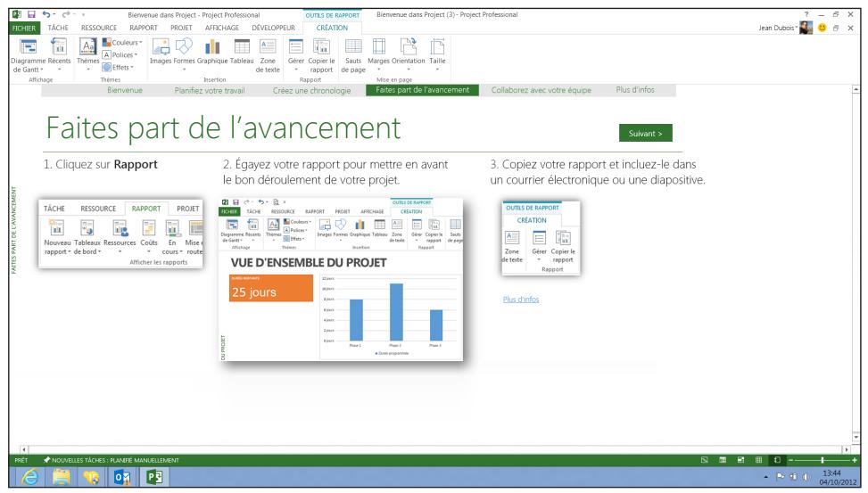Open the Diagramme de Gantt view button
The height and width of the screenshot is (493, 868).
click(x=28, y=55)
